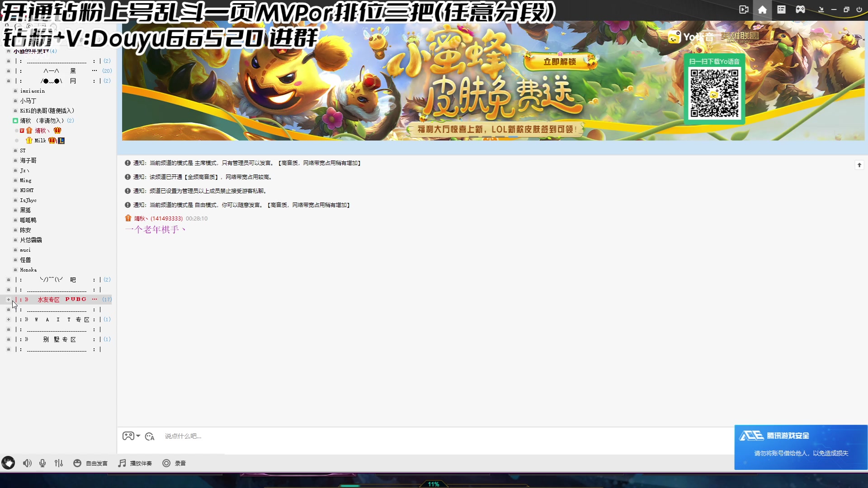The width and height of the screenshot is (868, 488).
Task: Click the user avatar in the bottom-left corner
Action: pyautogui.click(x=8, y=463)
